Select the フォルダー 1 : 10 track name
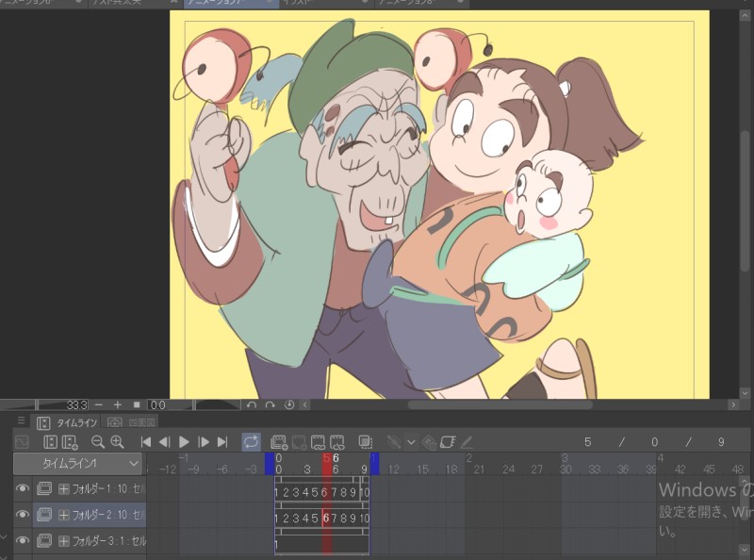 (108, 488)
